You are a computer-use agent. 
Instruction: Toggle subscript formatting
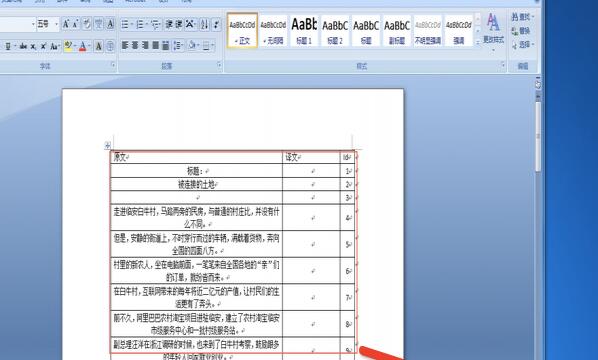[x=34, y=47]
